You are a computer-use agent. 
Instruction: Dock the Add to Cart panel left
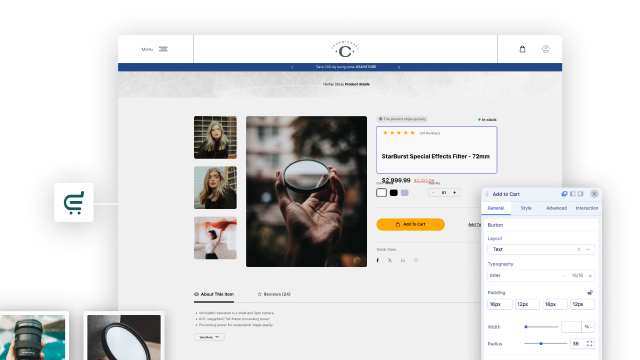[x=573, y=194]
